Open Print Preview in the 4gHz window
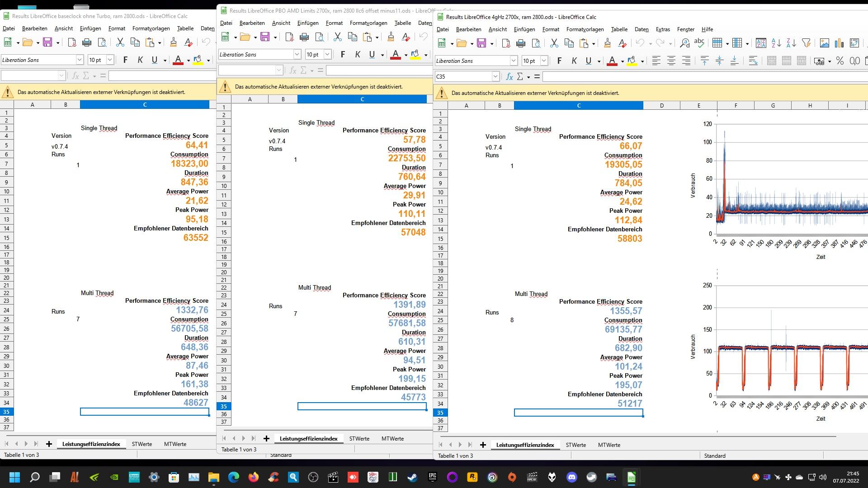This screenshot has height=488, width=868. (536, 43)
